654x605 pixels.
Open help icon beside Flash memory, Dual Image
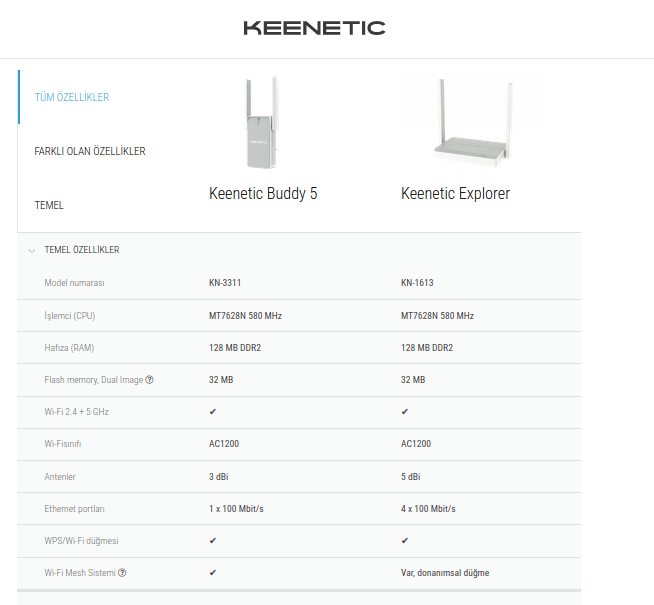[149, 380]
